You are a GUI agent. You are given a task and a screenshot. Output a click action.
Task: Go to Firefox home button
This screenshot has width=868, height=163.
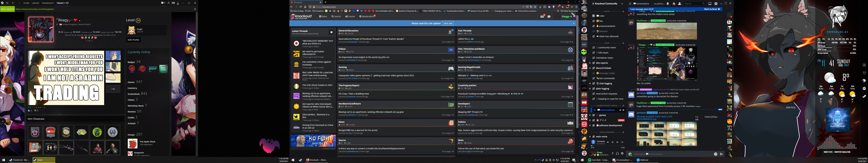[x=305, y=7]
